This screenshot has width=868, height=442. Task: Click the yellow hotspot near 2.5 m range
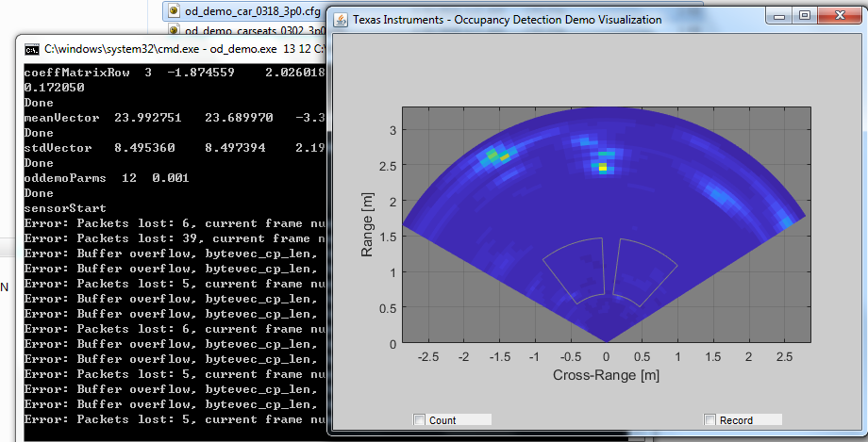(x=603, y=167)
